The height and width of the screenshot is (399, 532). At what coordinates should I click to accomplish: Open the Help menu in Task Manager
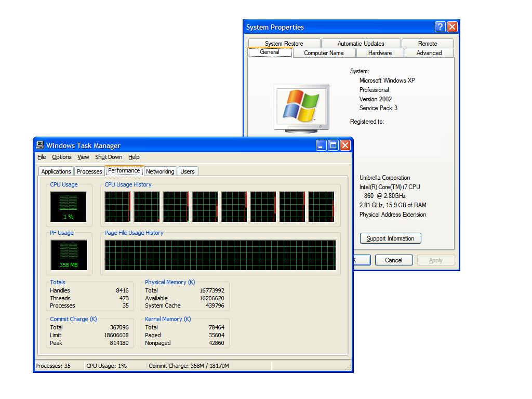point(134,157)
